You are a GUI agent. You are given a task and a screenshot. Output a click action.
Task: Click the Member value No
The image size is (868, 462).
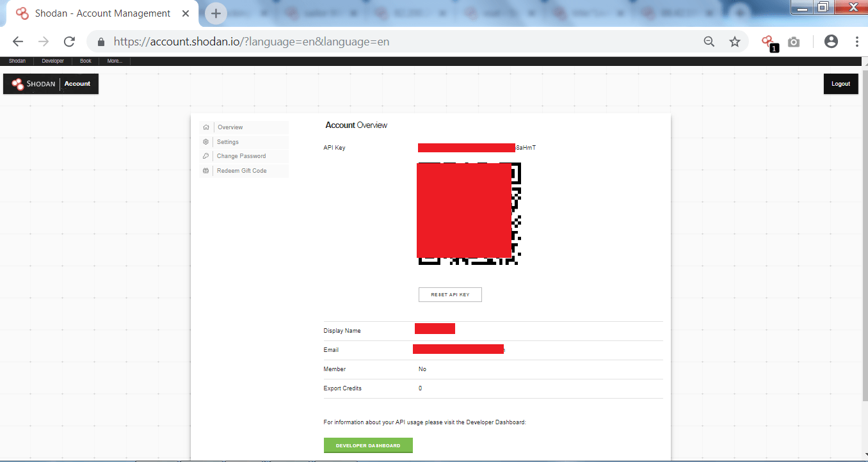tap(422, 369)
